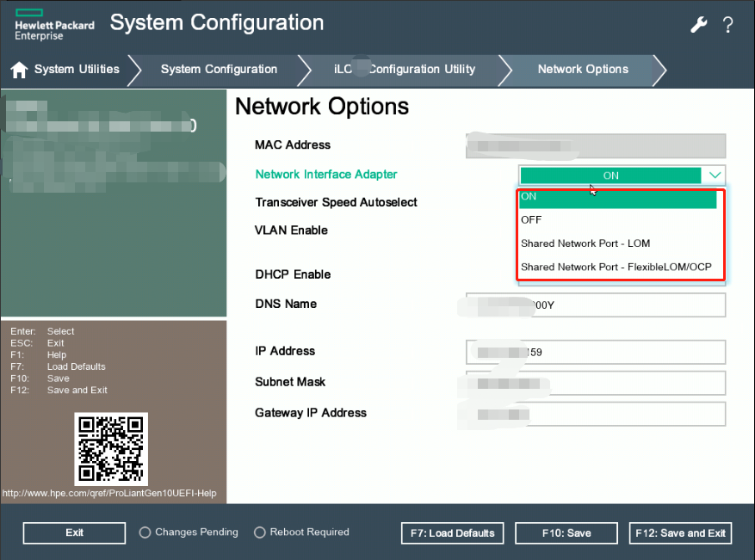Open the Network Options breadcrumb tab

(x=583, y=70)
